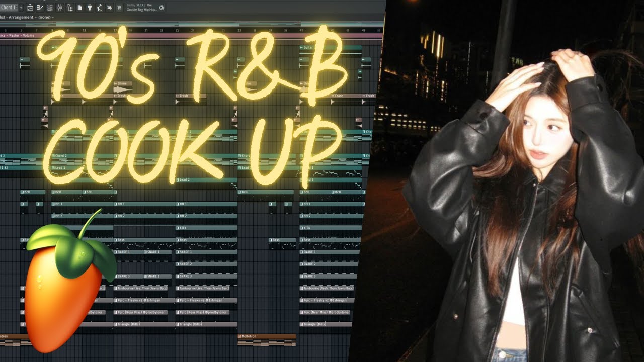644x362 pixels.
Task: Open the FLEX Goodie Bag news item
Action: coord(141,8)
